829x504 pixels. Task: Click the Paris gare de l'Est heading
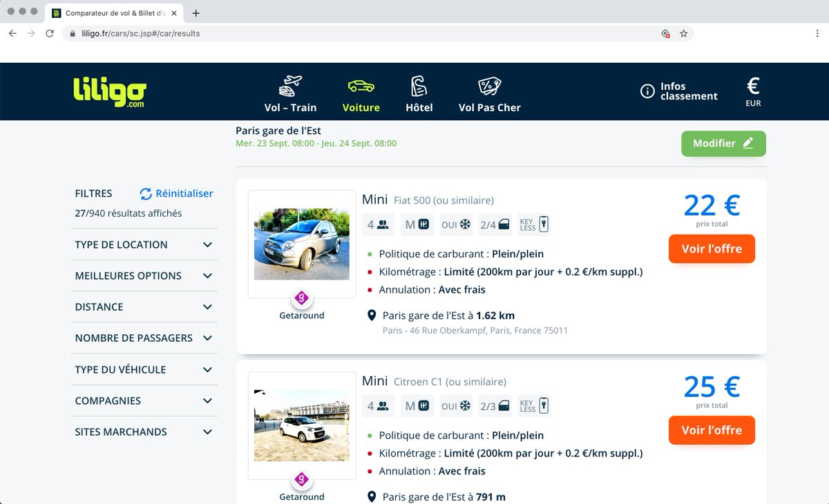(x=278, y=130)
